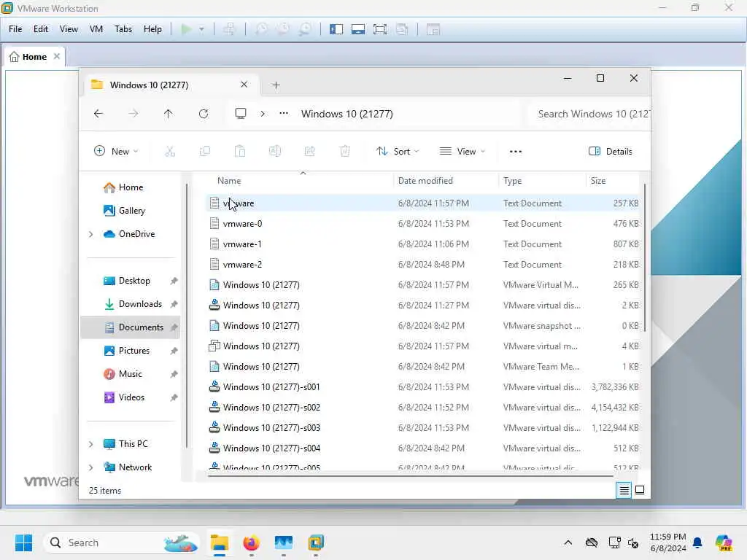
Task: Expand the address bar chevron
Action: click(x=263, y=114)
